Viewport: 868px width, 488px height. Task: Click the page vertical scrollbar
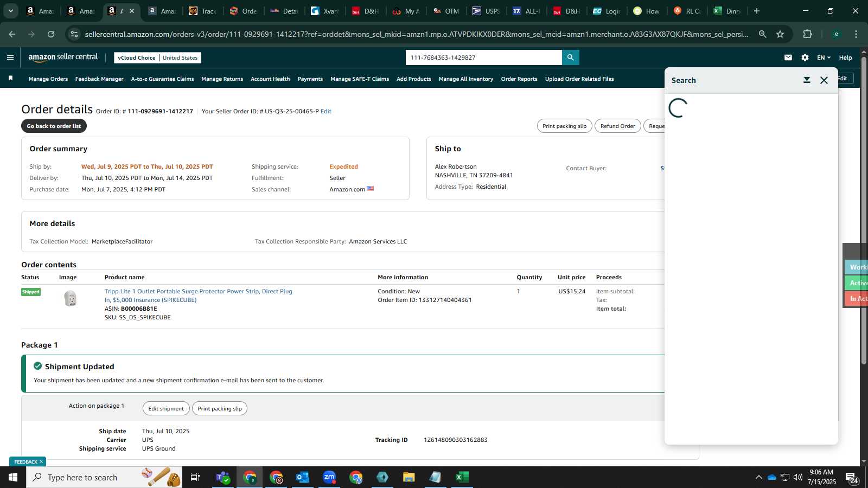point(864,211)
